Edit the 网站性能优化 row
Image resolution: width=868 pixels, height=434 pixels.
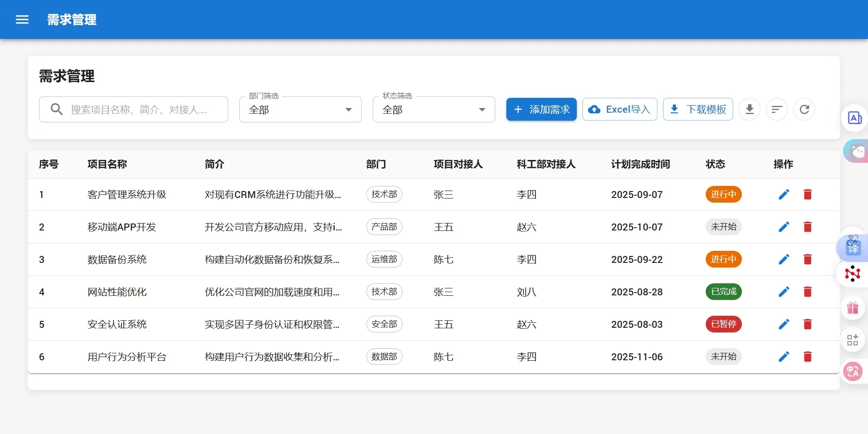pyautogui.click(x=784, y=292)
